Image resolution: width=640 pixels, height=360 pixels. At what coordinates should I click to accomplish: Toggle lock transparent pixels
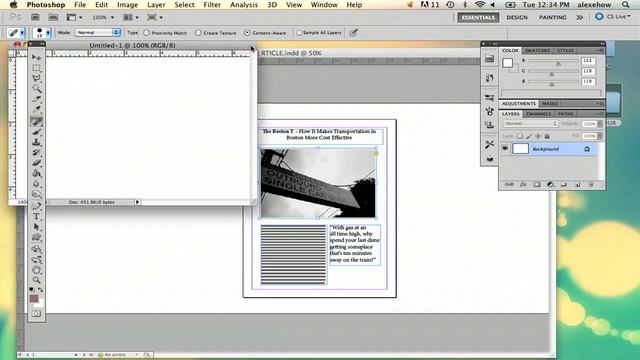pyautogui.click(x=520, y=136)
